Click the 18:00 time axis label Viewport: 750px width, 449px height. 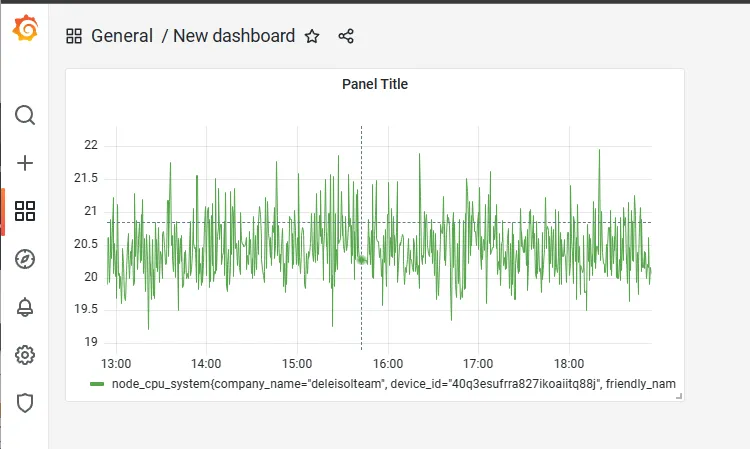[x=569, y=364]
